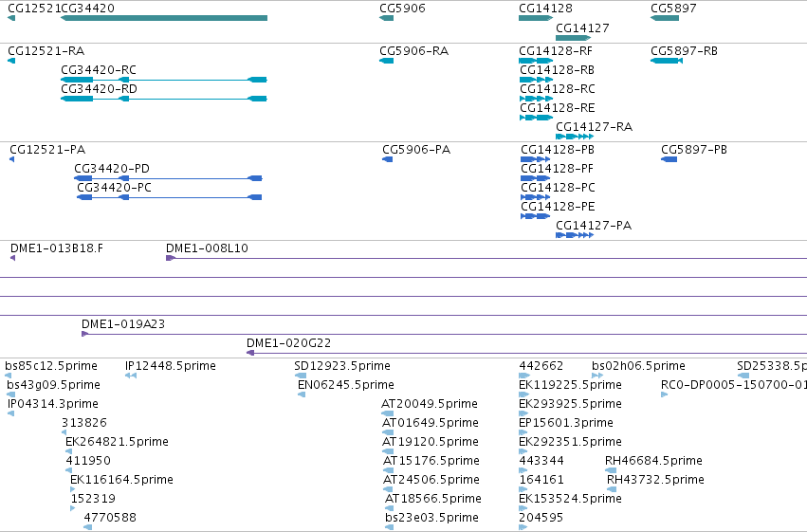Click protein CG5897-PB
Image resolution: width=807 pixels, height=532 pixels.
point(669,159)
